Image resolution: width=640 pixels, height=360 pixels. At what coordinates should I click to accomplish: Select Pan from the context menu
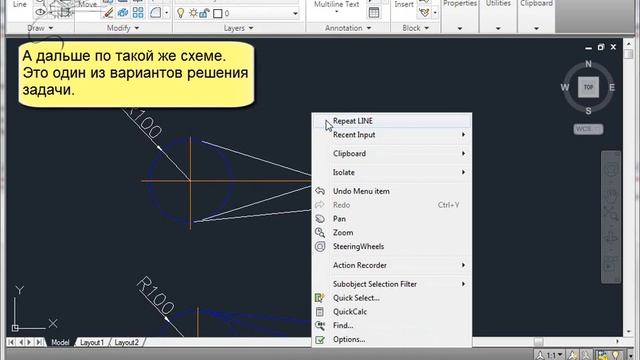[x=392, y=219]
